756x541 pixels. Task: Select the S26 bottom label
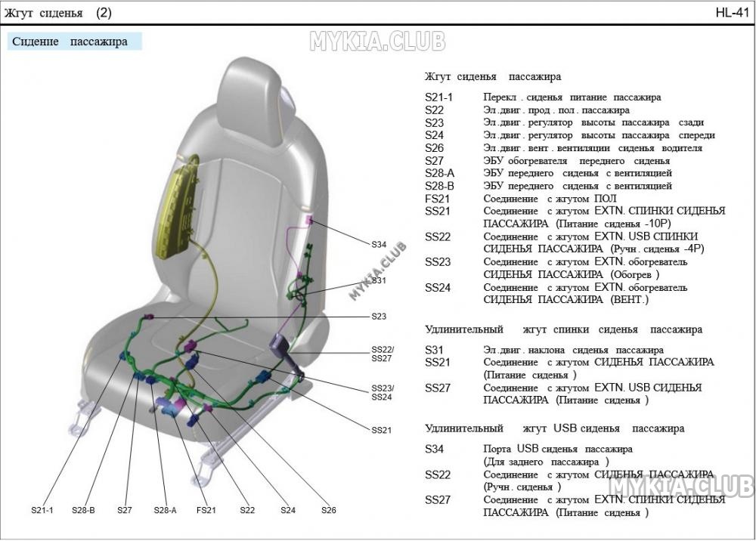329,510
